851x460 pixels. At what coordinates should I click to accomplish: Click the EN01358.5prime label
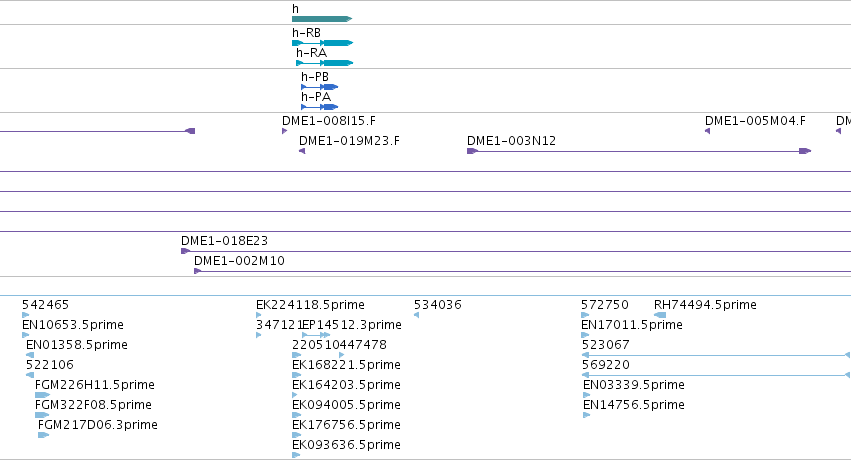pos(77,344)
